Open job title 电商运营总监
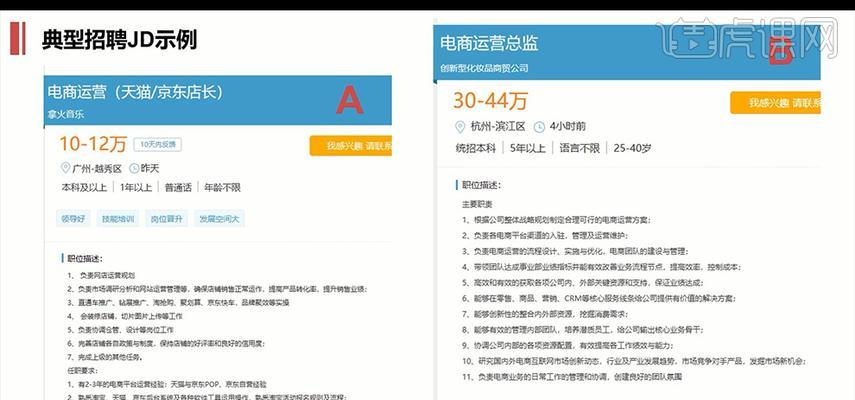This screenshot has height=400, width=855. pyautogui.click(x=490, y=43)
